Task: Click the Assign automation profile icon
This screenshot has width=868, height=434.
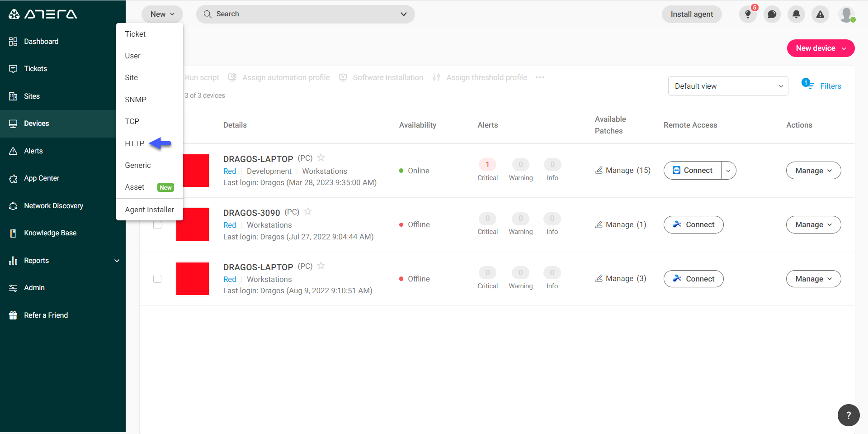Action: pos(232,77)
